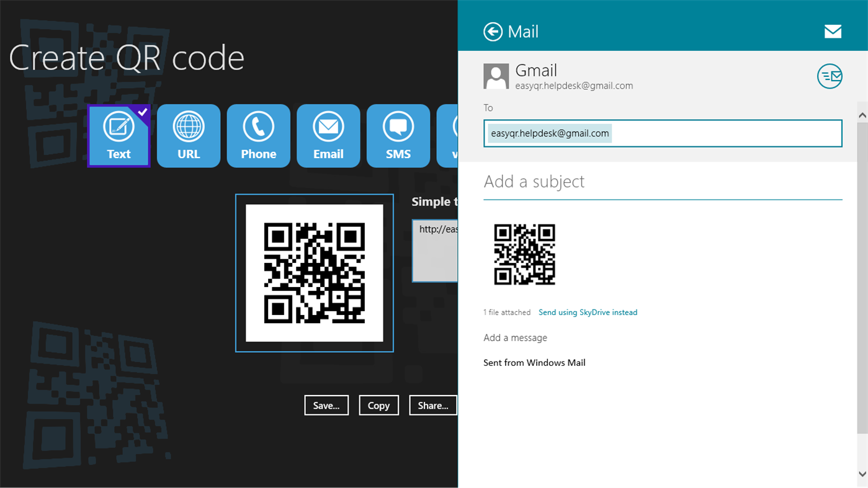This screenshot has height=488, width=868.
Task: Select the generated QR code preview
Action: pyautogui.click(x=314, y=273)
